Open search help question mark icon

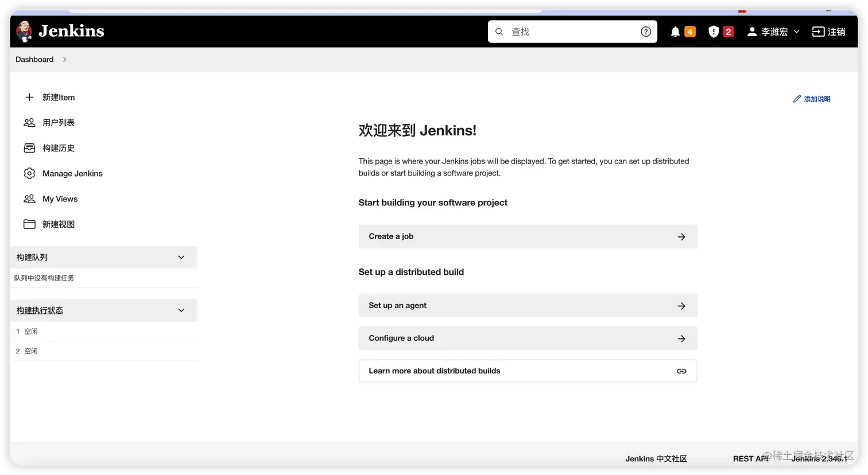click(x=646, y=32)
